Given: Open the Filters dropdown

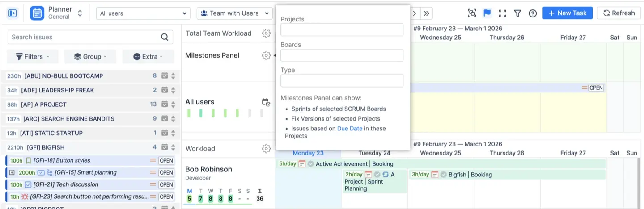Looking at the screenshot, I should (x=33, y=57).
